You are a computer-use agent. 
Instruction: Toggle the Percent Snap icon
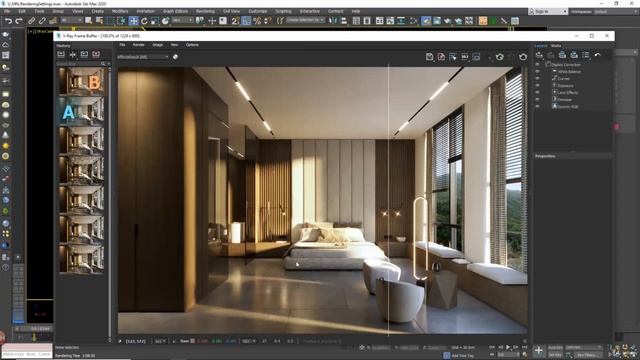pyautogui.click(x=257, y=21)
